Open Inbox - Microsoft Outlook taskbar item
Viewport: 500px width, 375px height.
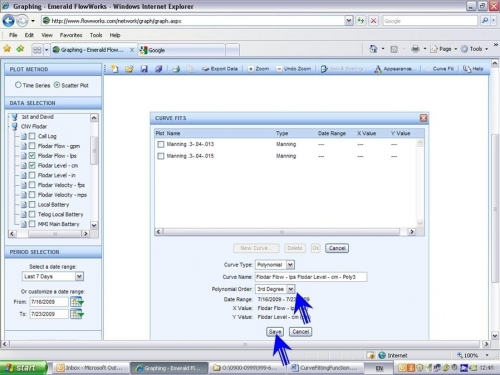tap(89, 368)
